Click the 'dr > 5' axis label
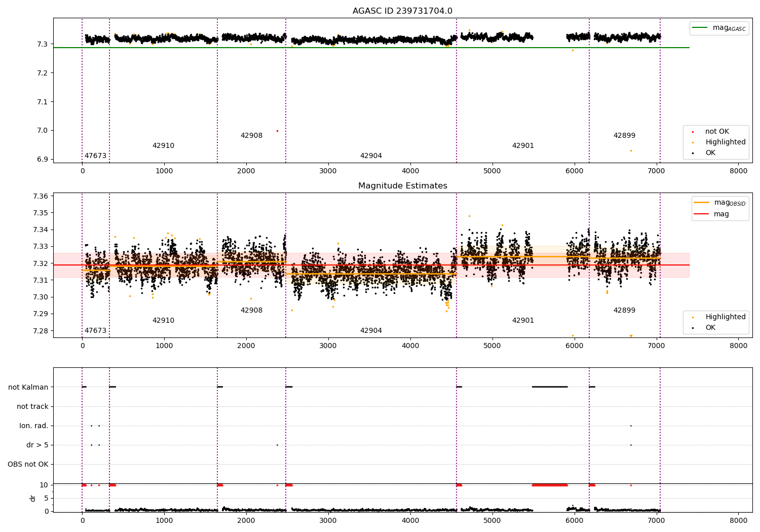Image resolution: width=760 pixels, height=532 pixels. (37, 445)
